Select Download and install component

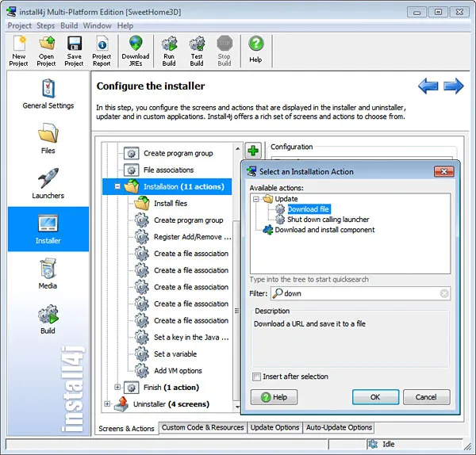tap(324, 230)
